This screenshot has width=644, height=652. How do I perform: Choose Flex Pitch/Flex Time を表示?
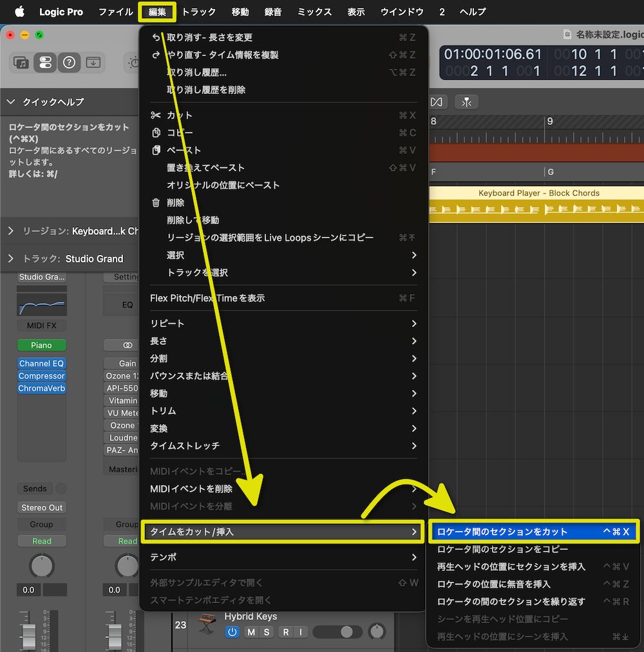pos(283,298)
